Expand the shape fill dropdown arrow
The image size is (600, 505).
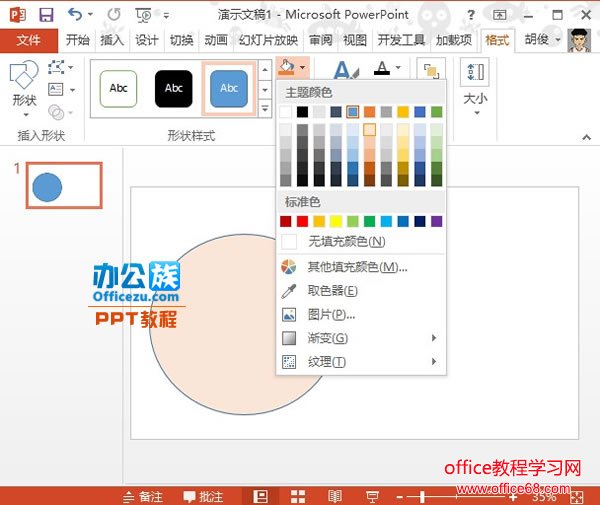tap(303, 67)
